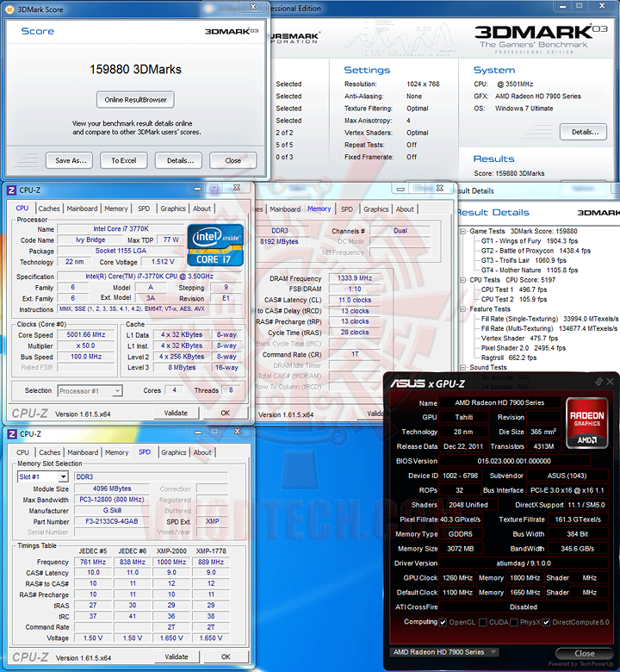Click OK in the bottom CPU-Z SPD window
Screen dimensions: 620x672
226,657
